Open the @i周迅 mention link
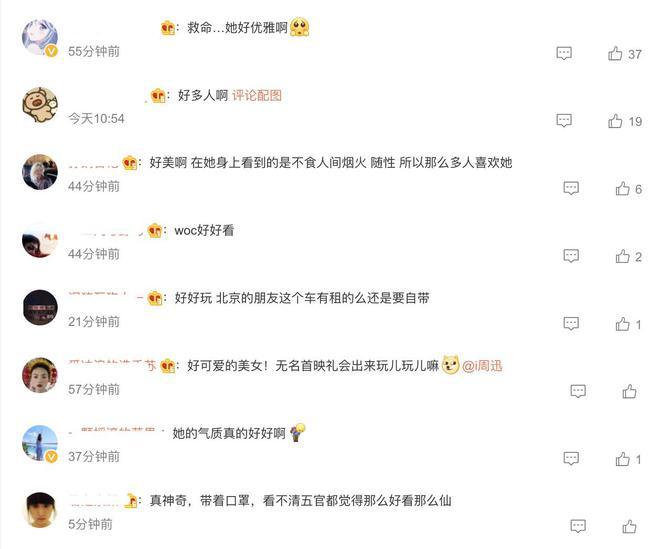The image size is (660, 549). point(482,366)
